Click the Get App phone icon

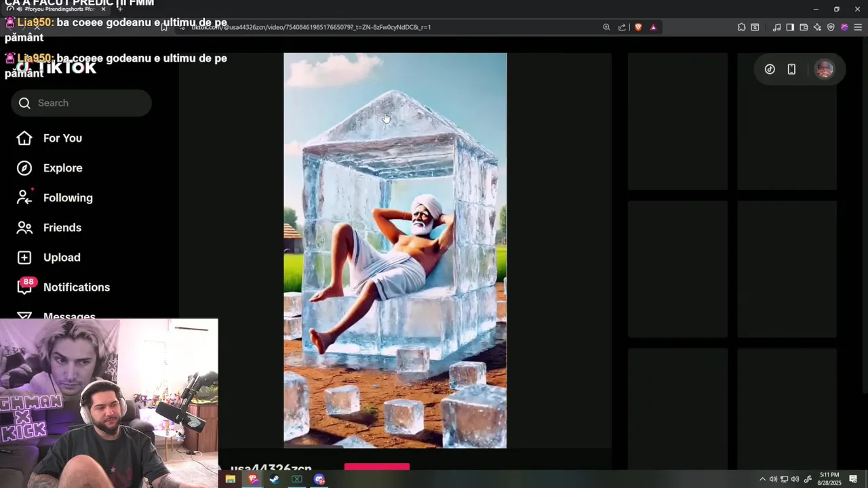coord(791,69)
